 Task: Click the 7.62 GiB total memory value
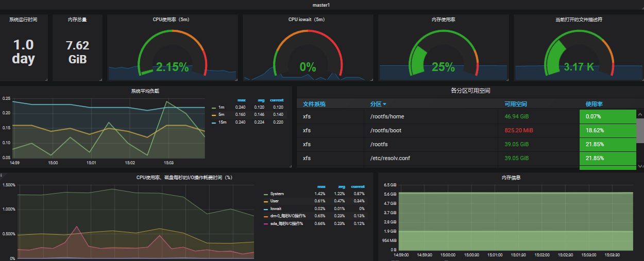point(77,52)
